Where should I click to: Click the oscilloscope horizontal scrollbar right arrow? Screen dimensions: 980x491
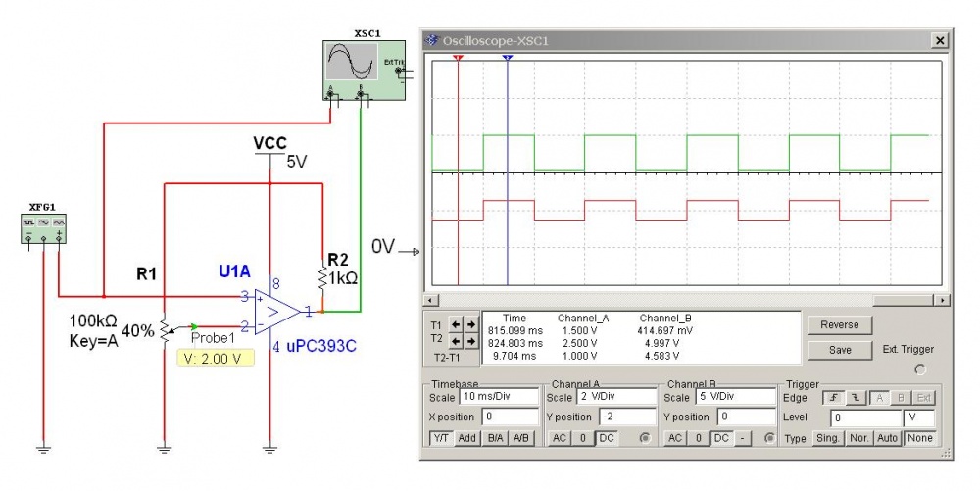point(943,300)
